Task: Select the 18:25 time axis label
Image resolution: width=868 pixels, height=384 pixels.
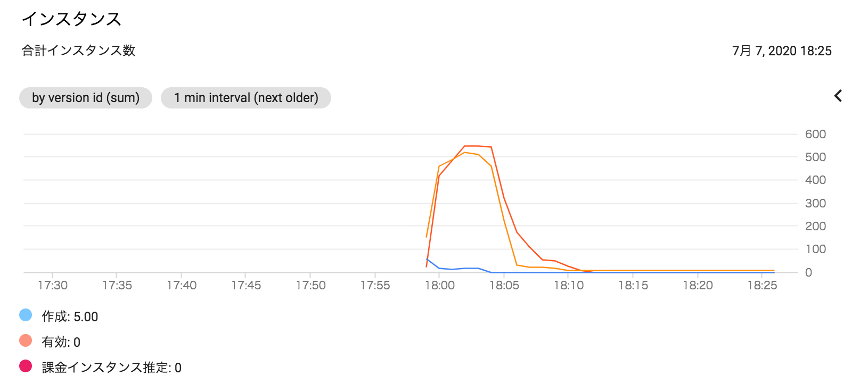Action: (762, 286)
